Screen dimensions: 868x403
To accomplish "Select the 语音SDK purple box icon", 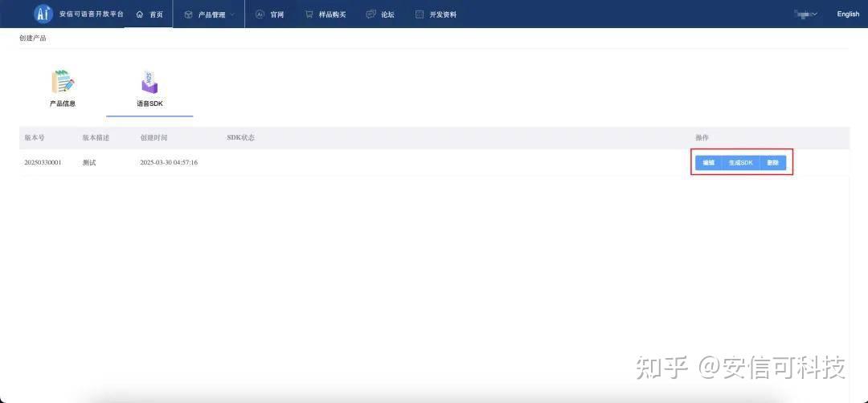I will click(x=149, y=82).
